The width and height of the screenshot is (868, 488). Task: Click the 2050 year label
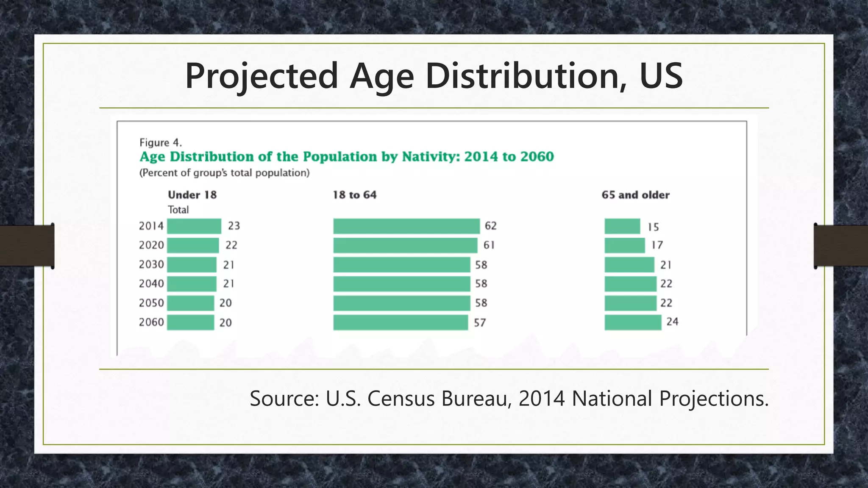tap(151, 303)
